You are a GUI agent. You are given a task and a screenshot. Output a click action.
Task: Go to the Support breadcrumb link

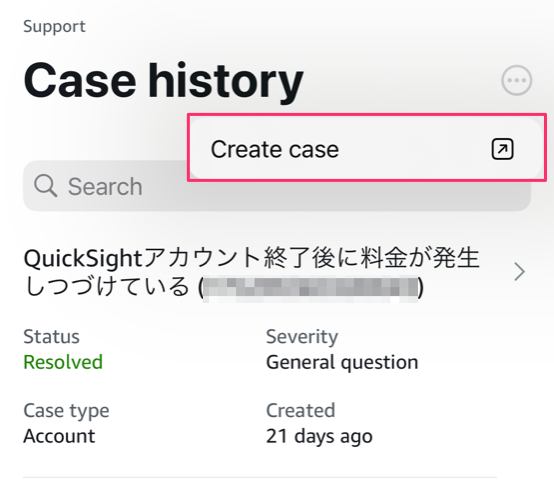[54, 27]
